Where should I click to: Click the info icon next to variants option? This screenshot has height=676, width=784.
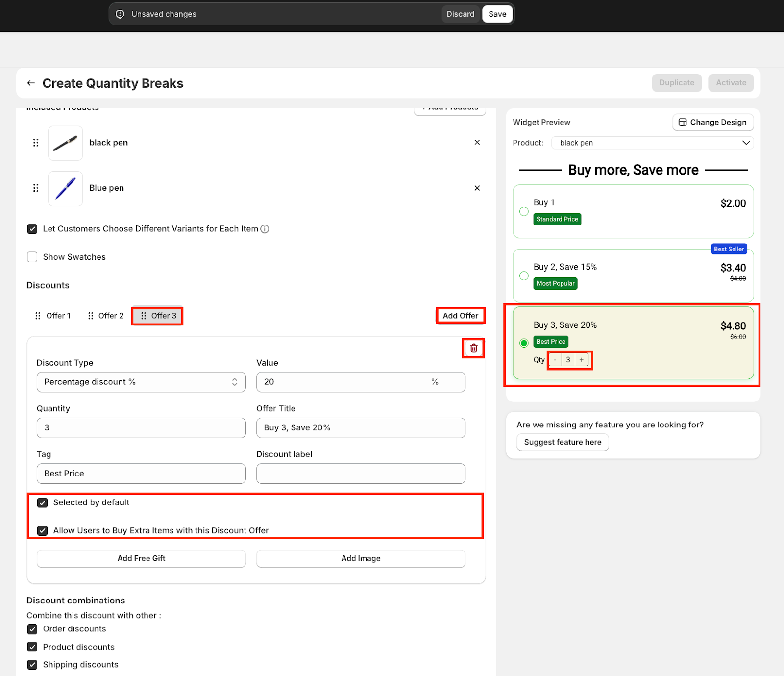coord(265,229)
